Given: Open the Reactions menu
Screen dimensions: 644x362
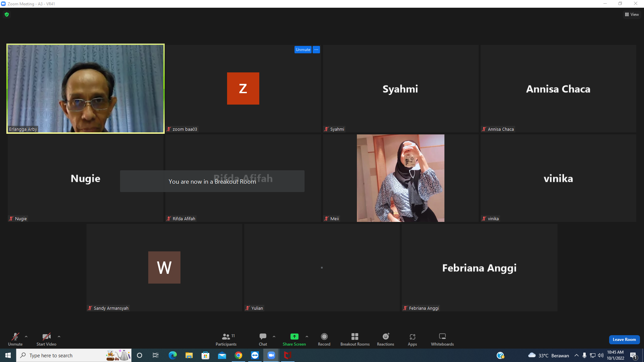Looking at the screenshot, I should [x=386, y=339].
